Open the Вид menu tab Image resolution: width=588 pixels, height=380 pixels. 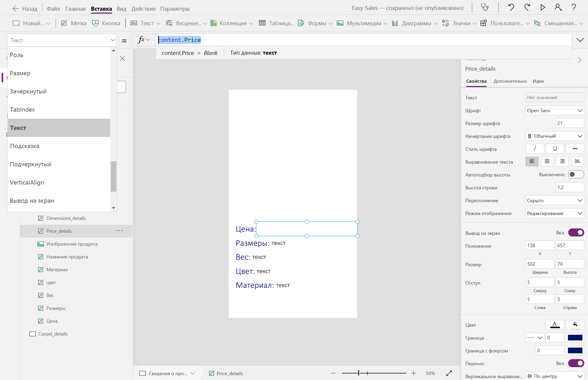121,9
